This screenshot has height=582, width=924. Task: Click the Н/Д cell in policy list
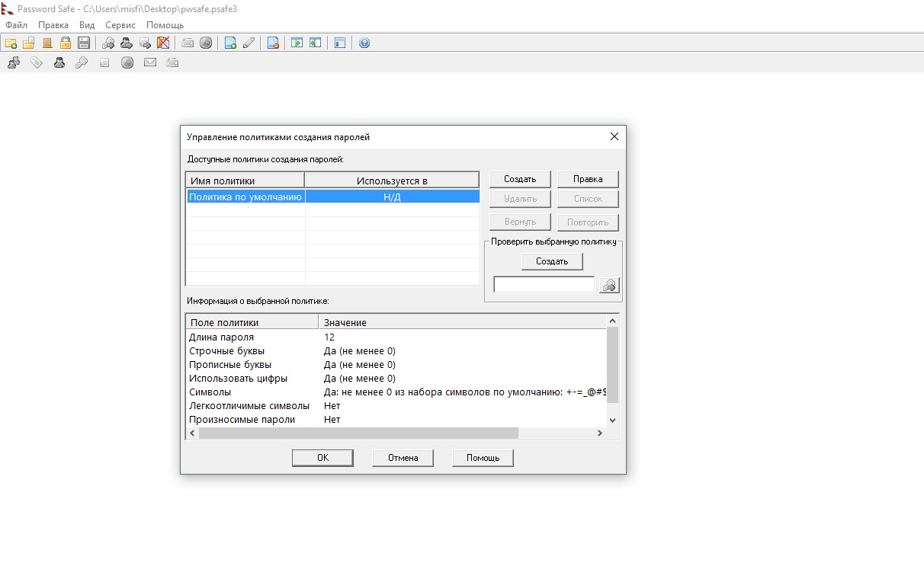click(392, 197)
